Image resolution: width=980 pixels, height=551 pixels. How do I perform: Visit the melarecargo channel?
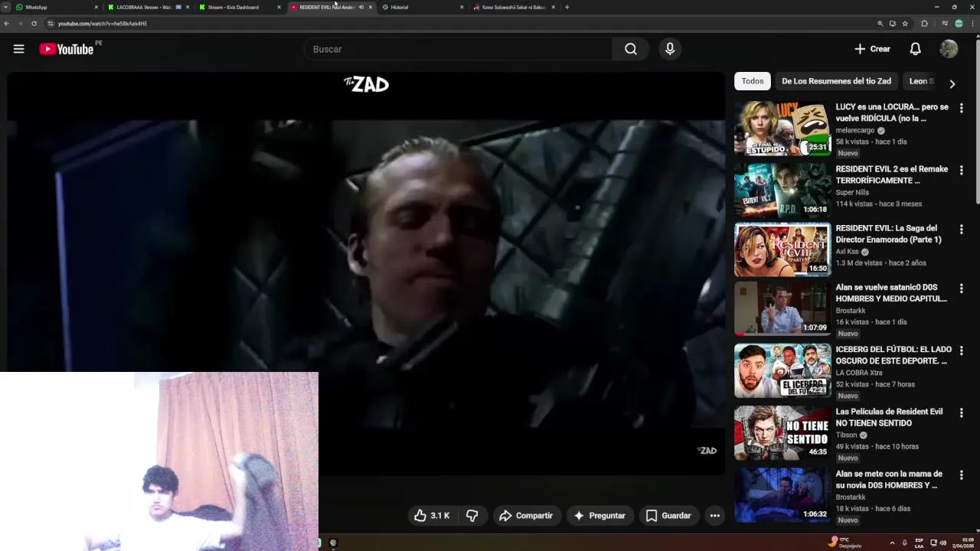(854, 130)
